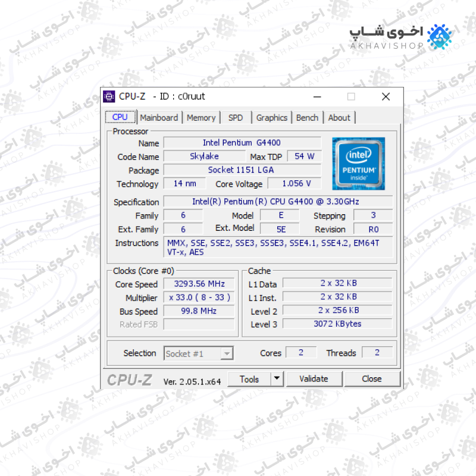Click the CPU-Z title bar app icon
Image resolution: width=476 pixels, height=476 pixels.
pyautogui.click(x=109, y=97)
